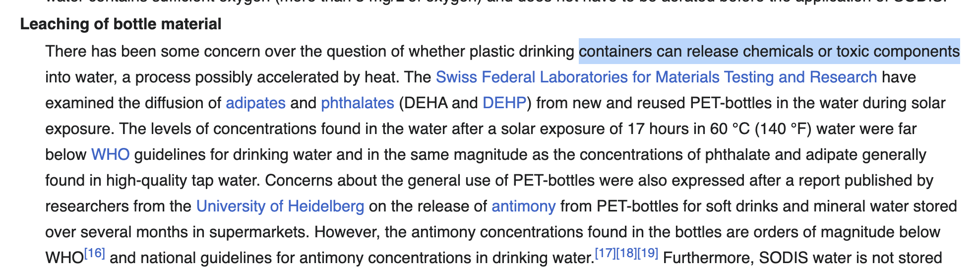Click the Leaching of bottle material heading
Image resolution: width=980 pixels, height=276 pixels.
click(121, 24)
